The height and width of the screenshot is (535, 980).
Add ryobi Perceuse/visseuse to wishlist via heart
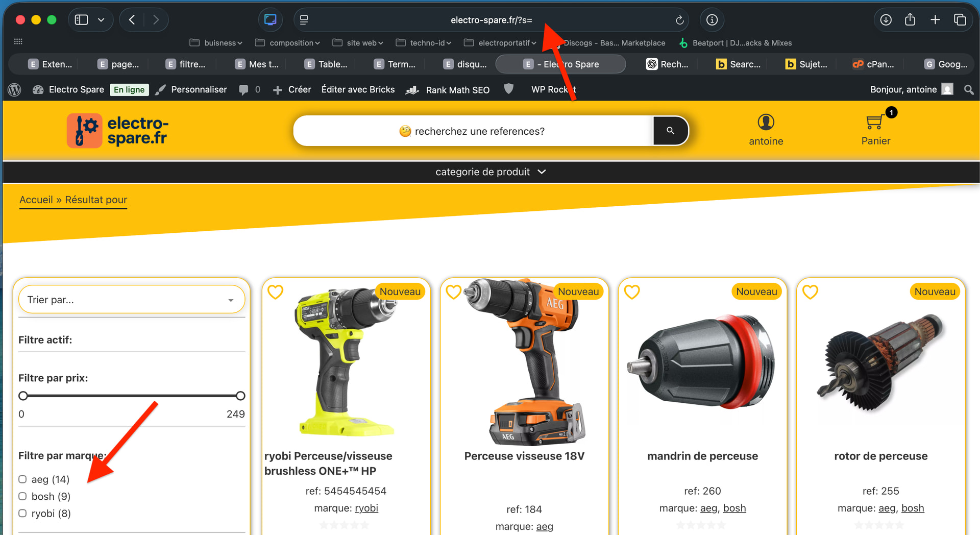click(x=276, y=292)
